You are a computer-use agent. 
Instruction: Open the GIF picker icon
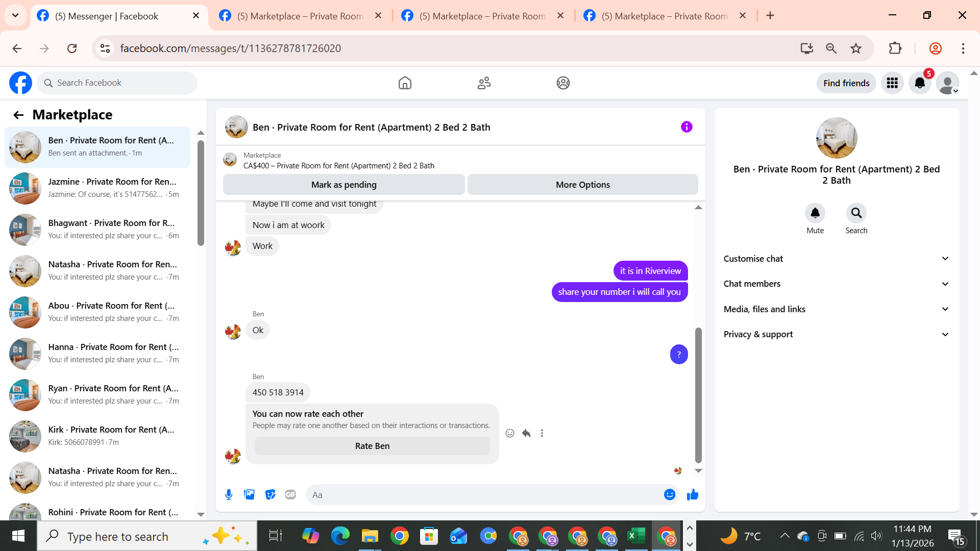click(290, 494)
